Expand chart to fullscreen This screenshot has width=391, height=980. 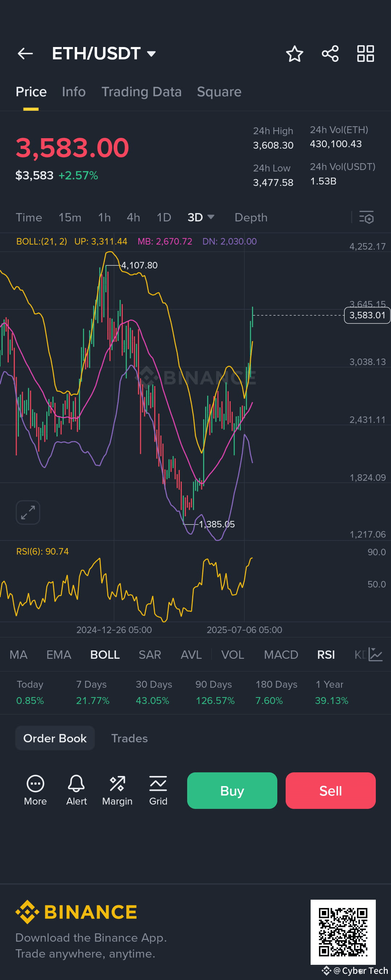coord(28,513)
